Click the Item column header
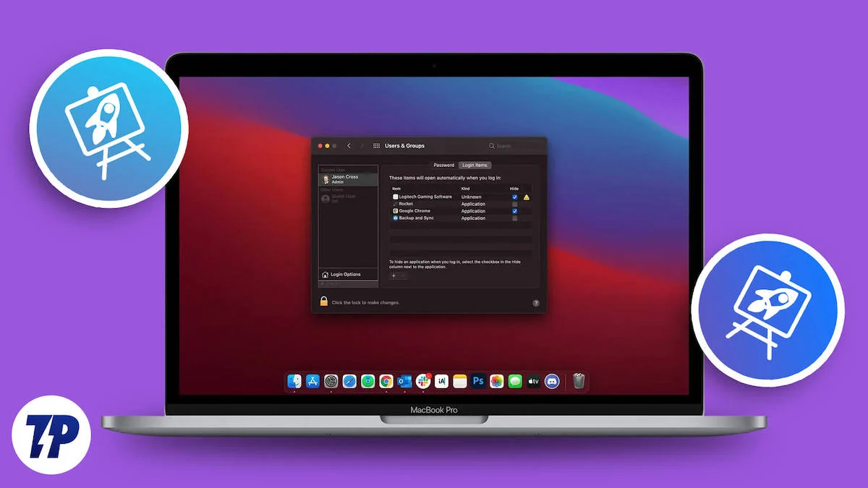 point(396,189)
